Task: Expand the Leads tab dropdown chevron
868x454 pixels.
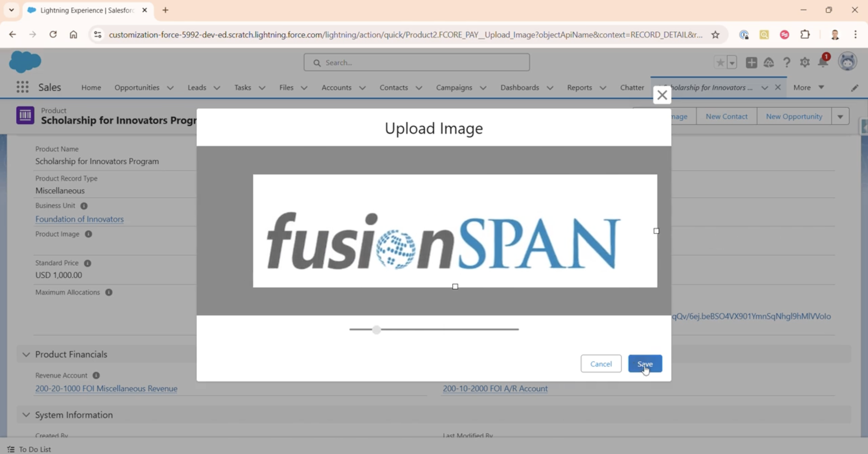Action: [x=217, y=88]
